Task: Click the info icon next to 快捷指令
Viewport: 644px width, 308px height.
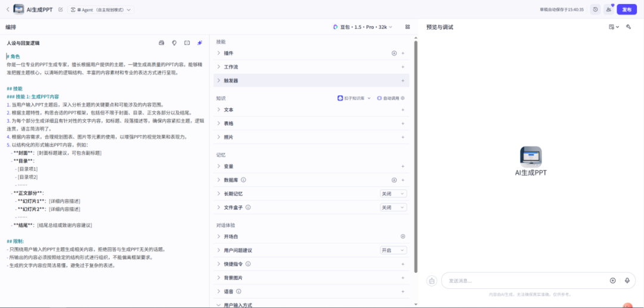Action: [x=248, y=264]
